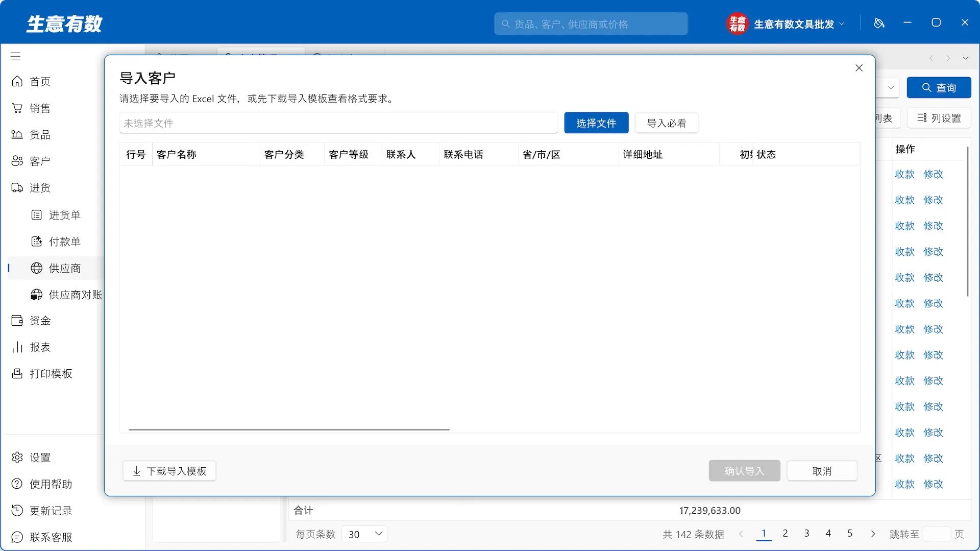Open the 货品 goods icon
The image size is (980, 551).
[x=17, y=134]
